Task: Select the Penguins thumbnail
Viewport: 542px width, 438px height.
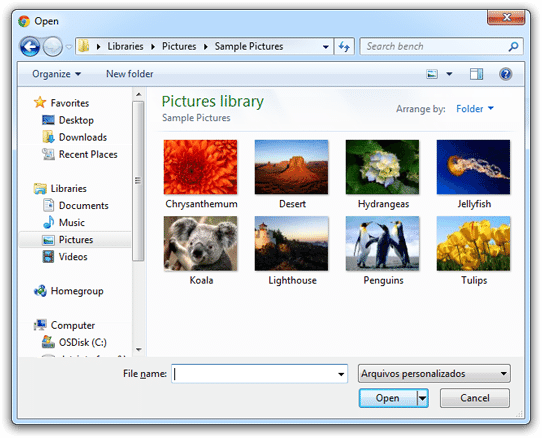Action: click(x=382, y=243)
